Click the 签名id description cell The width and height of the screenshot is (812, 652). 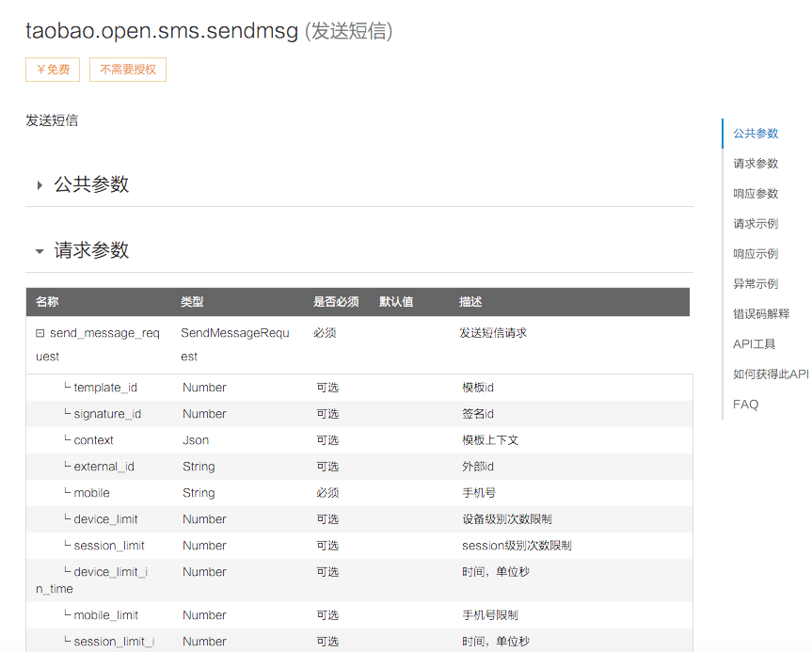[478, 414]
